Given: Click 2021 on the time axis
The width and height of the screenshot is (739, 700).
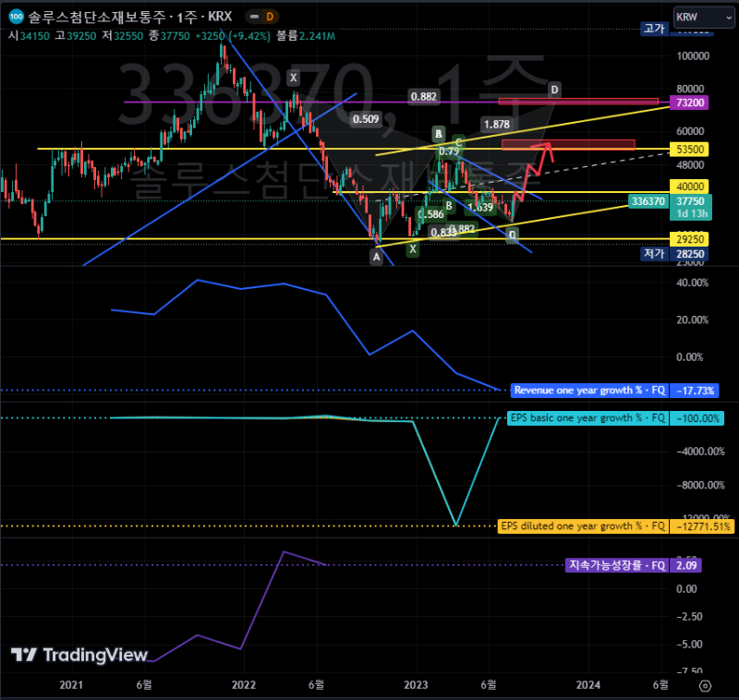Looking at the screenshot, I should tap(71, 684).
